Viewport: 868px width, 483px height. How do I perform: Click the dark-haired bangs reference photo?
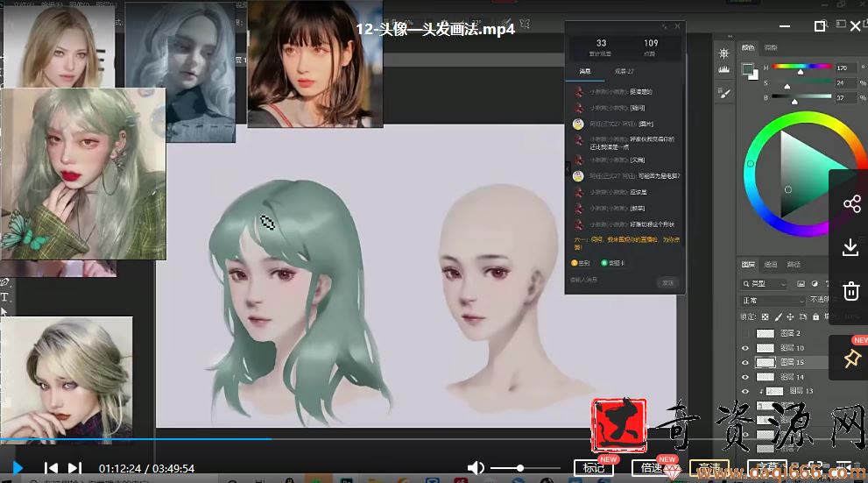315,63
